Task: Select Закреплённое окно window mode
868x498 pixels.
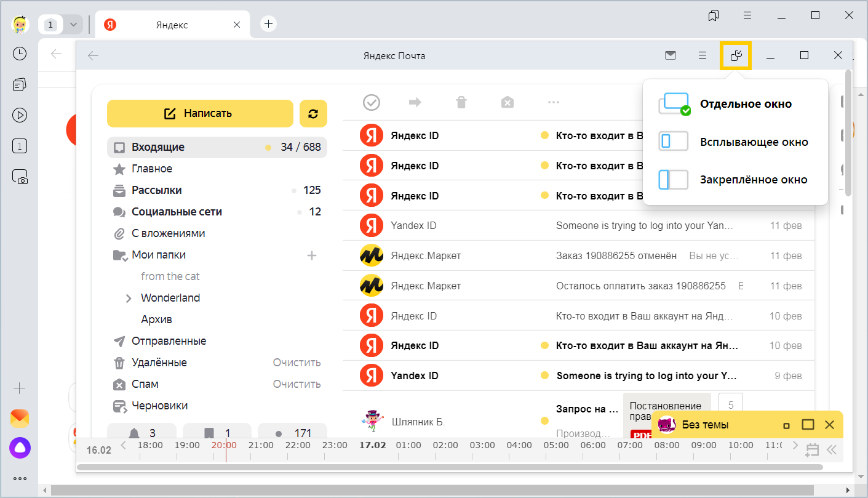Action: [x=735, y=180]
